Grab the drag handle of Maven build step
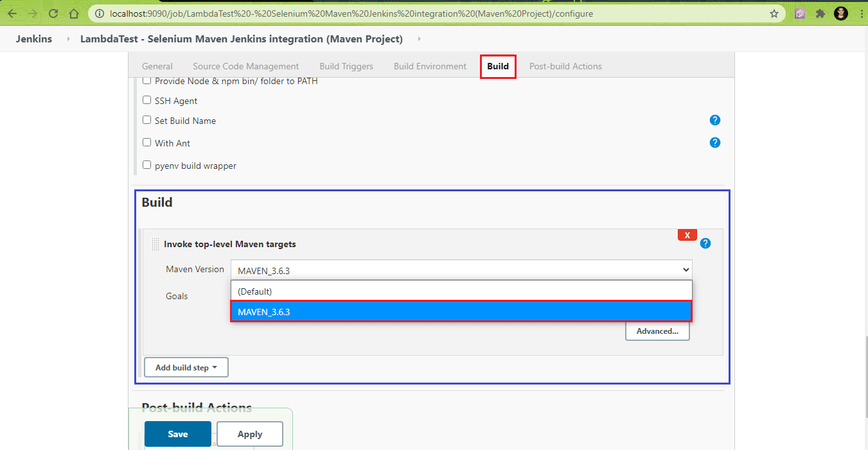Viewport: 868px width, 450px height. [x=155, y=244]
